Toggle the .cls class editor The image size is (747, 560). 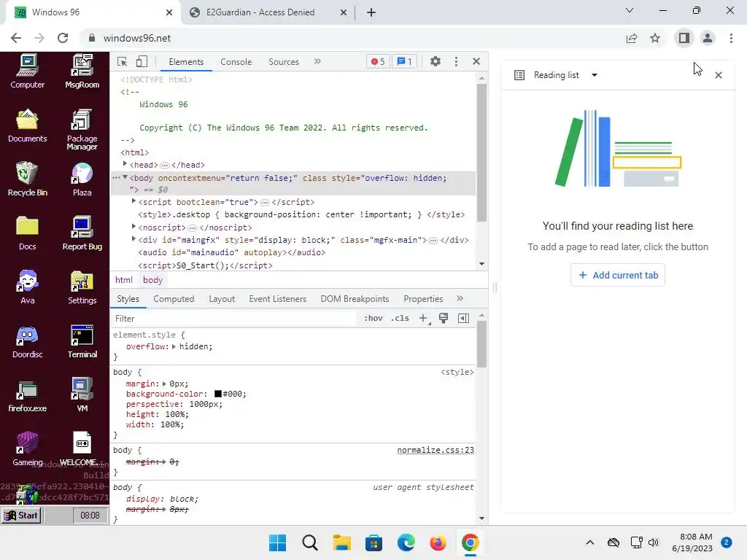400,318
